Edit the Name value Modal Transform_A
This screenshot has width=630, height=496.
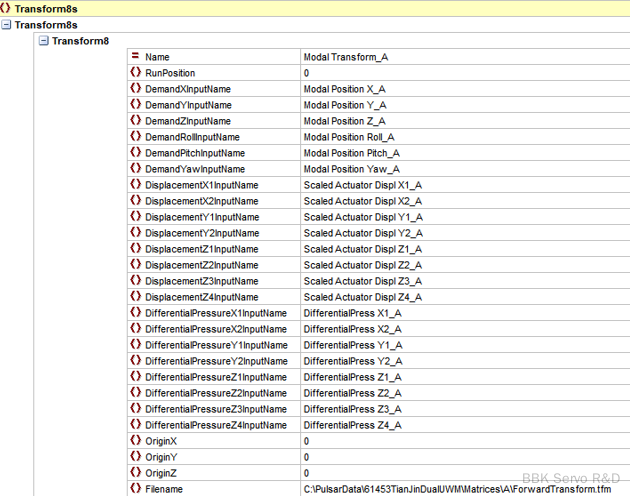346,57
